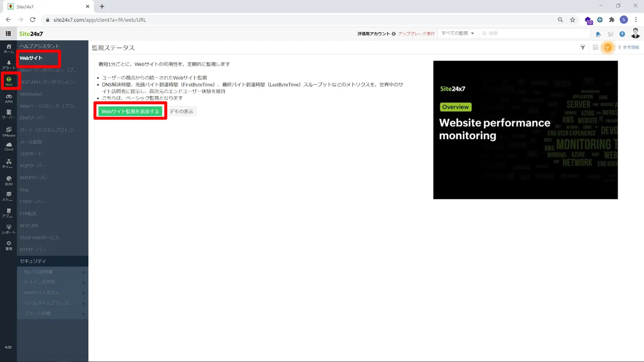Open a new browser tab
The height and width of the screenshot is (362, 644).
click(x=102, y=6)
